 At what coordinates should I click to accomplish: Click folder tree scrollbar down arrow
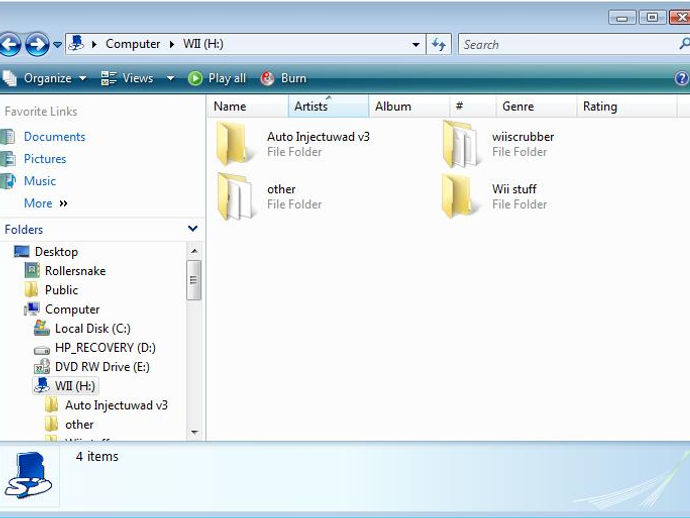pos(194,433)
